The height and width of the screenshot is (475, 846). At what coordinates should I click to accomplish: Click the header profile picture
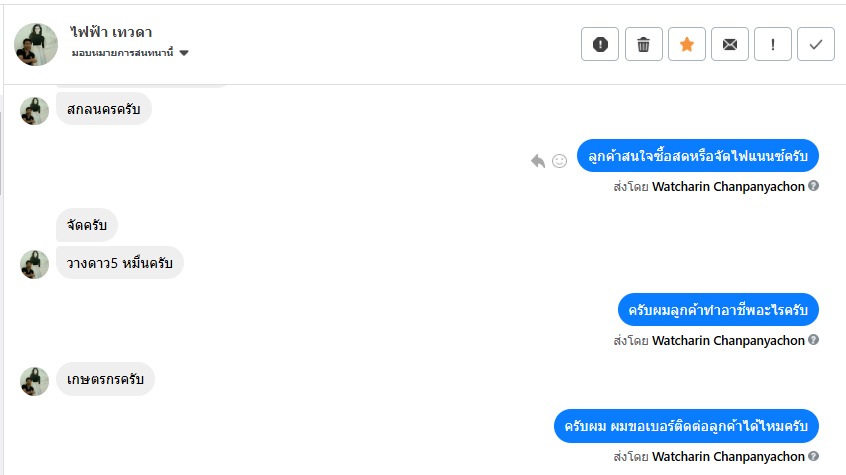pyautogui.click(x=36, y=44)
